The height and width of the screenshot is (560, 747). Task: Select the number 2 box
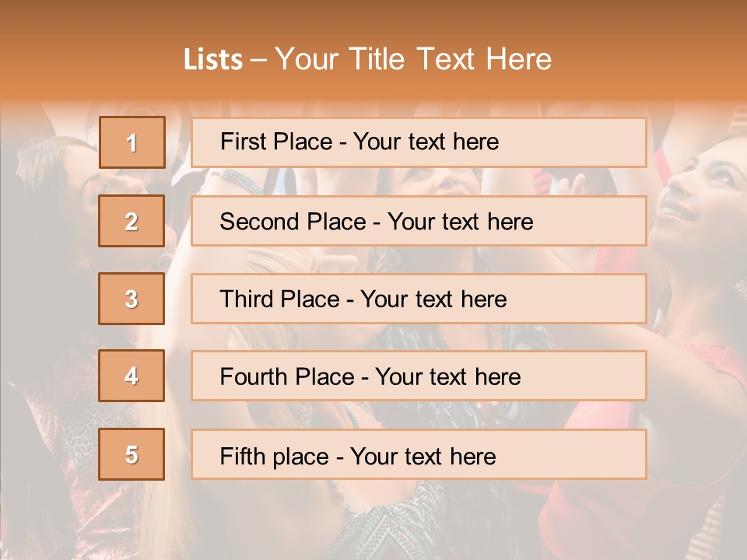click(132, 221)
